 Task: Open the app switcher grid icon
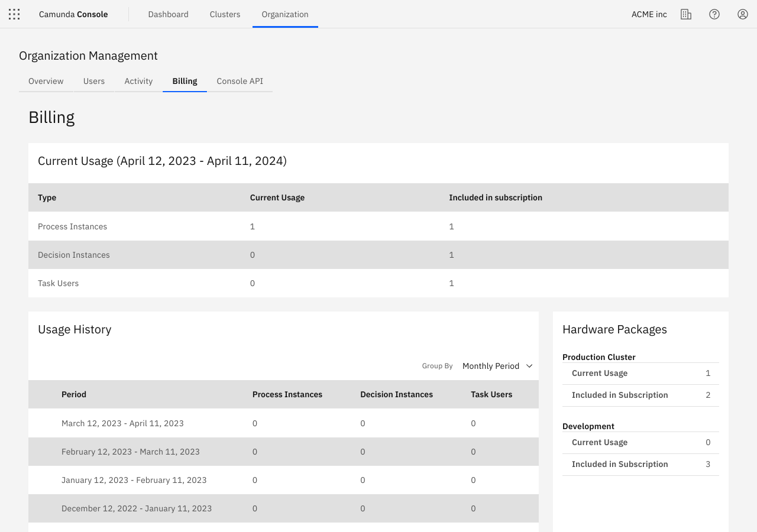point(14,14)
